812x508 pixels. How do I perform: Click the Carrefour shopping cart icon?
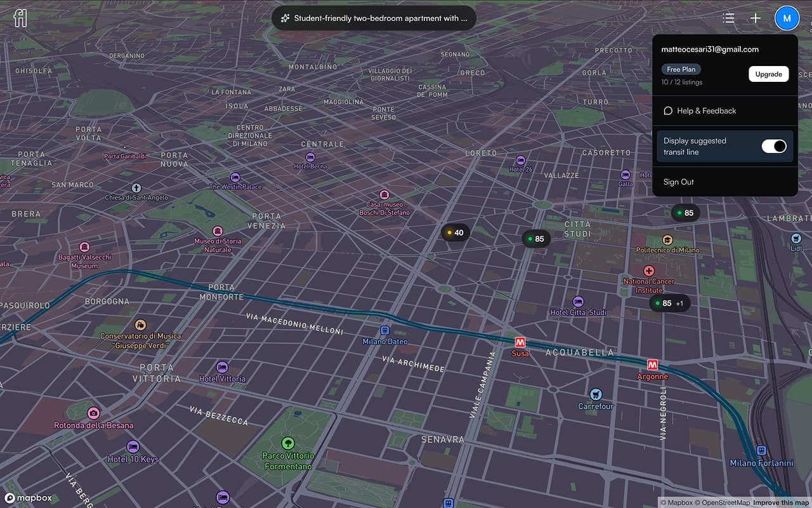click(596, 394)
